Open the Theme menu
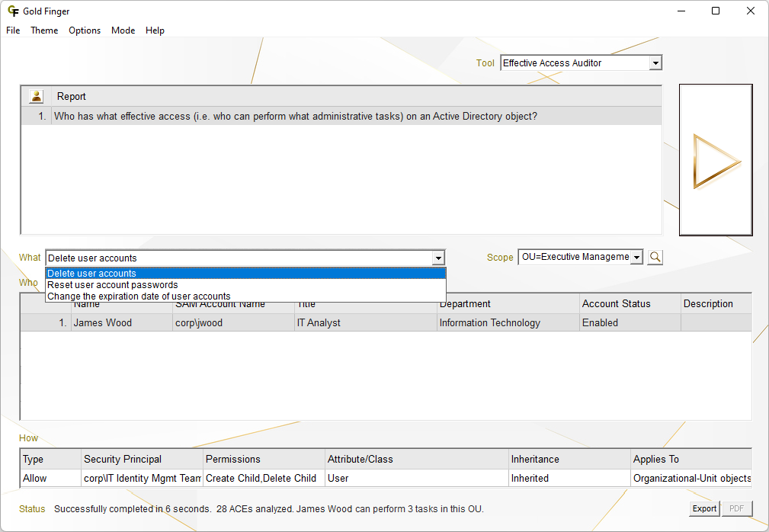 [x=44, y=30]
